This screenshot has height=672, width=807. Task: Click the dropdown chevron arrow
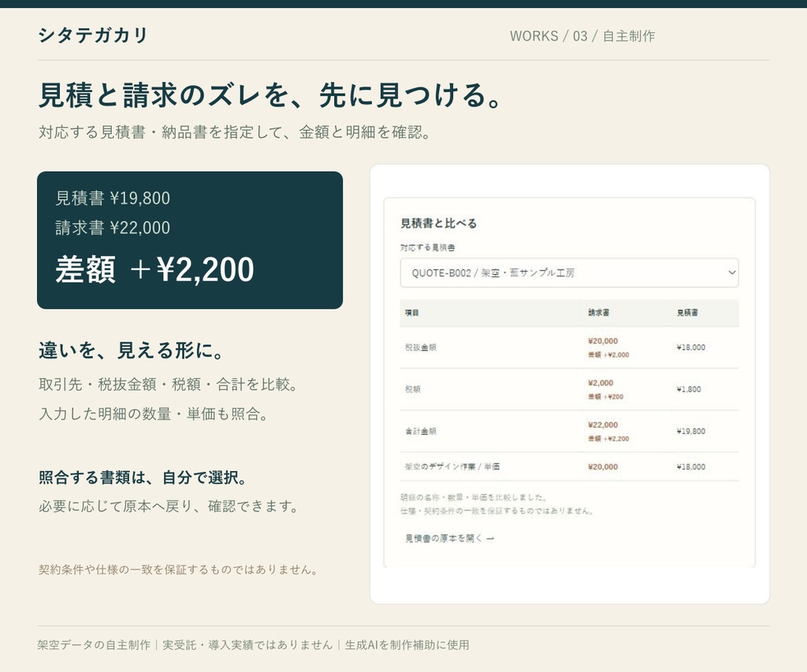[x=731, y=273]
